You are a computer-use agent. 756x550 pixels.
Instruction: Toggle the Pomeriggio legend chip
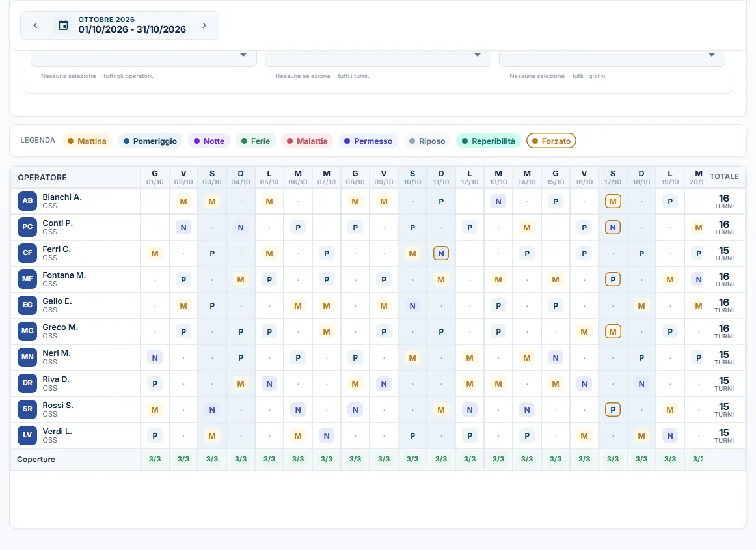pyautogui.click(x=150, y=141)
